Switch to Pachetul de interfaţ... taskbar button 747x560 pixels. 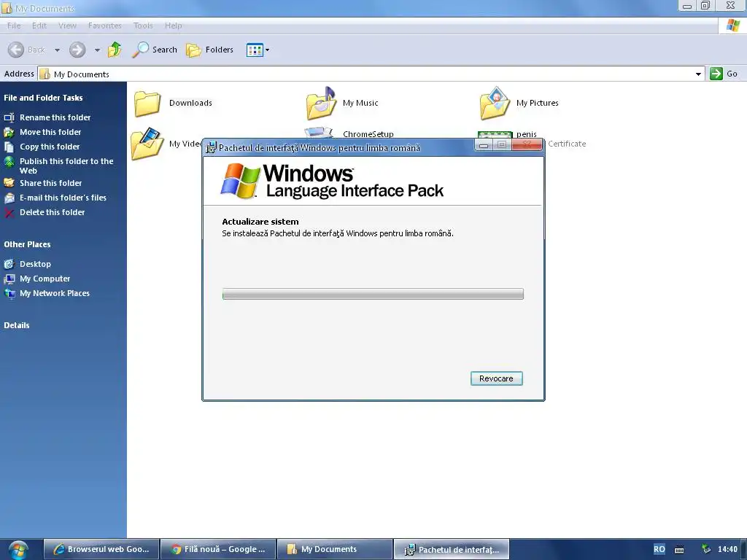452,549
